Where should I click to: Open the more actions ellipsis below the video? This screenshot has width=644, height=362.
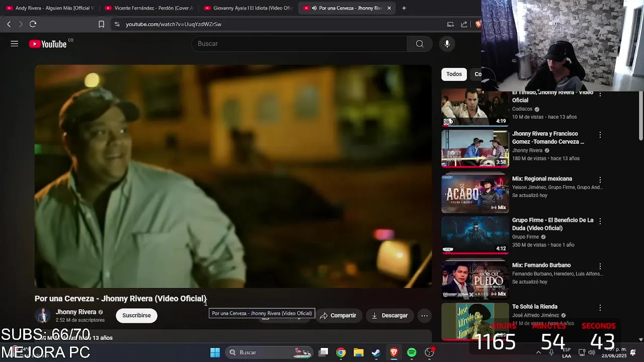click(x=425, y=316)
